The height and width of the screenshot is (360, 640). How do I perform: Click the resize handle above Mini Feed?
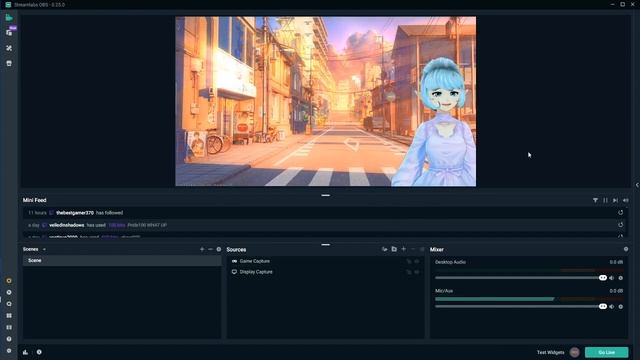pos(325,196)
